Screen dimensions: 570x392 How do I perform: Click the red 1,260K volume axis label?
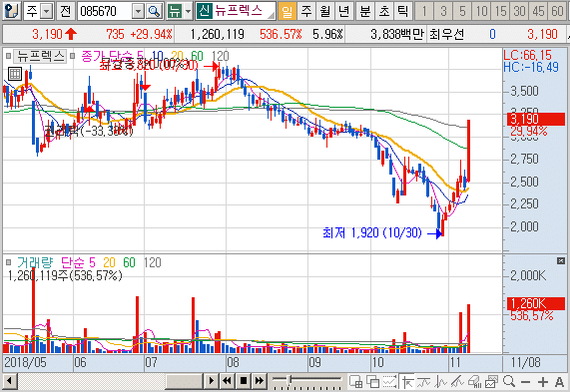tap(536, 303)
